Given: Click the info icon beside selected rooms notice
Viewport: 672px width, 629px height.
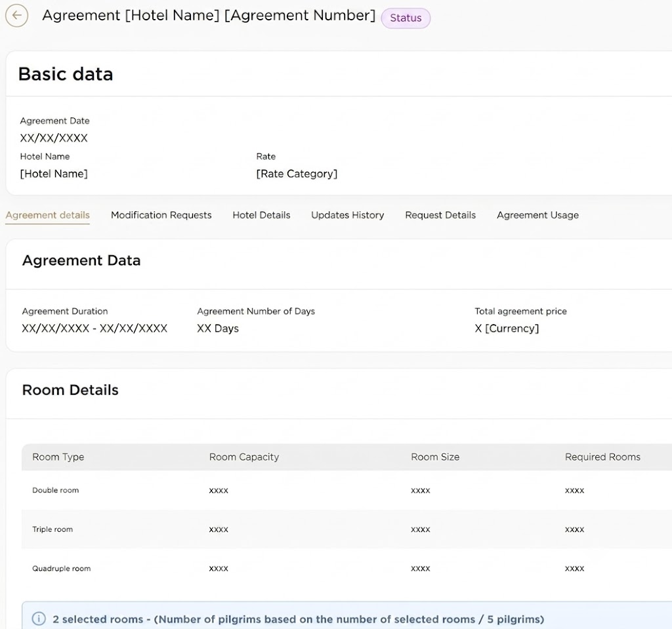Looking at the screenshot, I should [39, 619].
